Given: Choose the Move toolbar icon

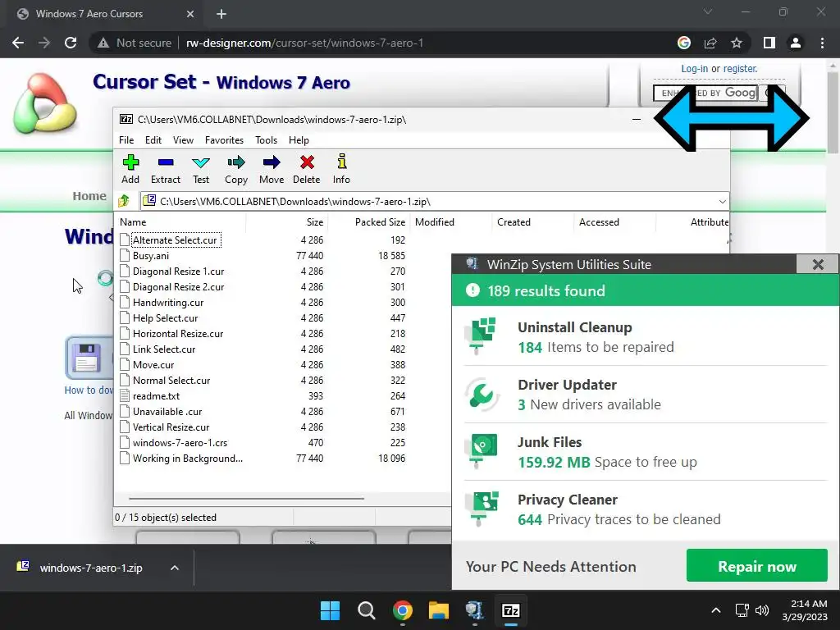Looking at the screenshot, I should 272,169.
